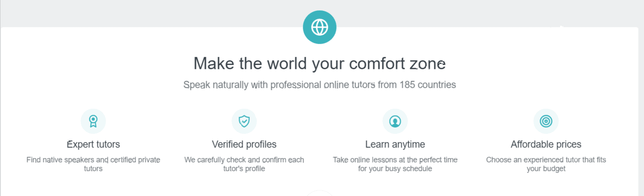Click the Expert tutors ribbon badge icon
Viewport: 644px width, 196px height.
(93, 121)
